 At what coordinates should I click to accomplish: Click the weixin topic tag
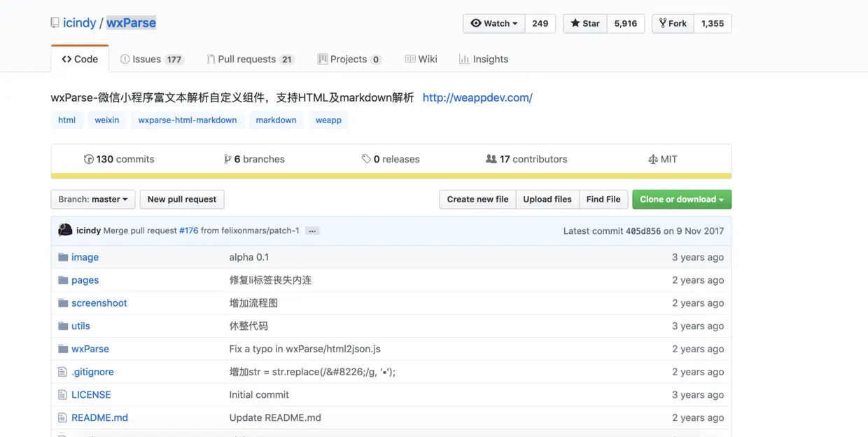point(107,120)
